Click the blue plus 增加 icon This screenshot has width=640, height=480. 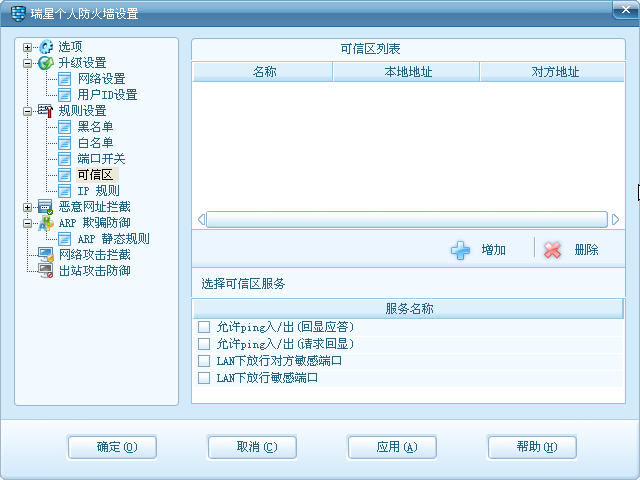coord(460,250)
